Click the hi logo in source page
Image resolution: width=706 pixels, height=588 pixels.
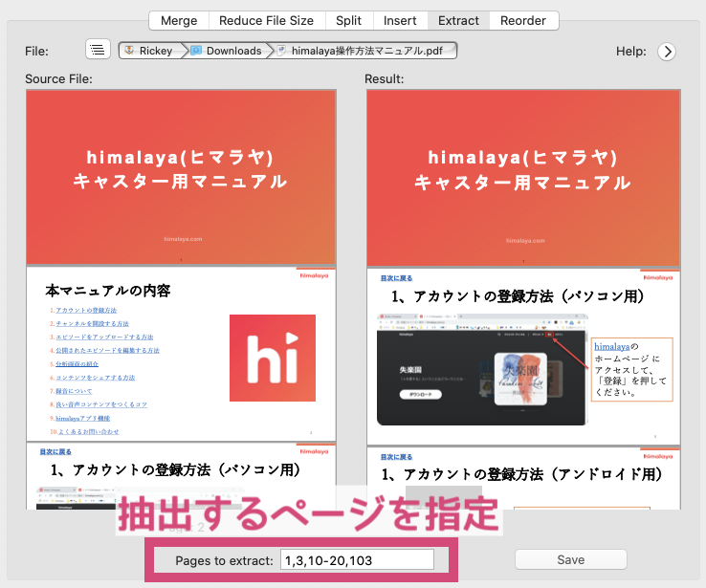click(273, 358)
